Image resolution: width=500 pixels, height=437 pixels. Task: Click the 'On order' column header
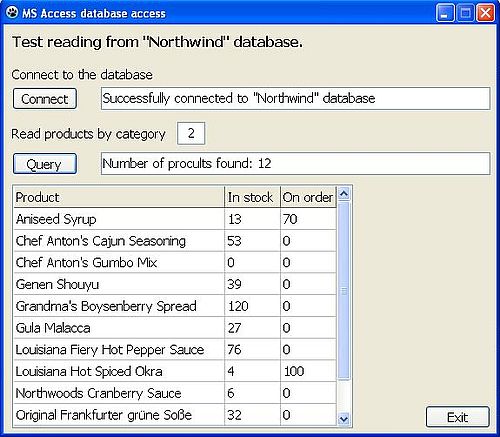coord(308,197)
